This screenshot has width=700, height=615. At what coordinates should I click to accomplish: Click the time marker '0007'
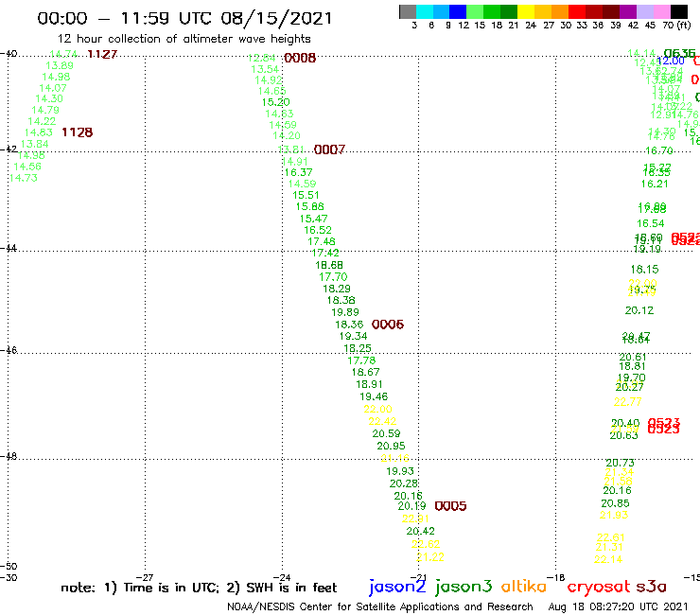329,149
